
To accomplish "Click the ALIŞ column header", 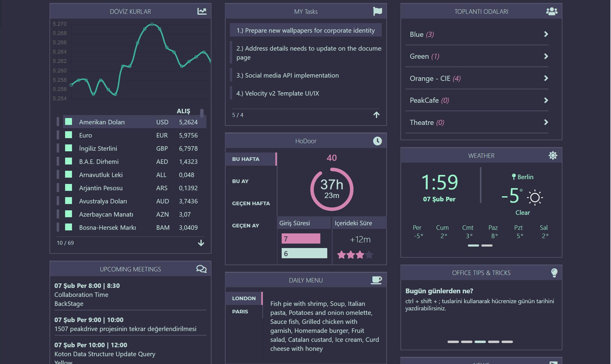I will tap(183, 111).
